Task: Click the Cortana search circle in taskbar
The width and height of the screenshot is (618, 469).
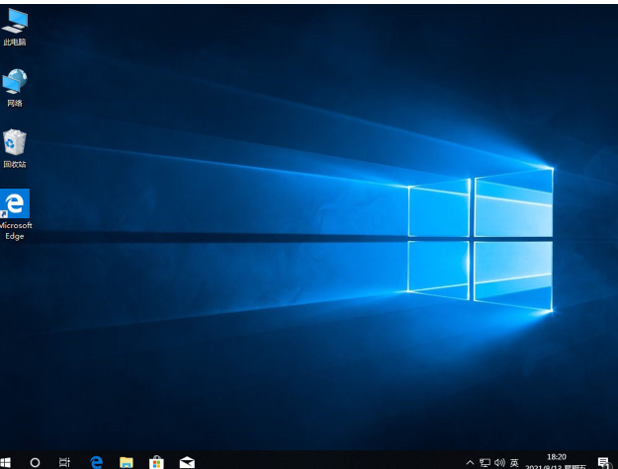Action: 35,462
